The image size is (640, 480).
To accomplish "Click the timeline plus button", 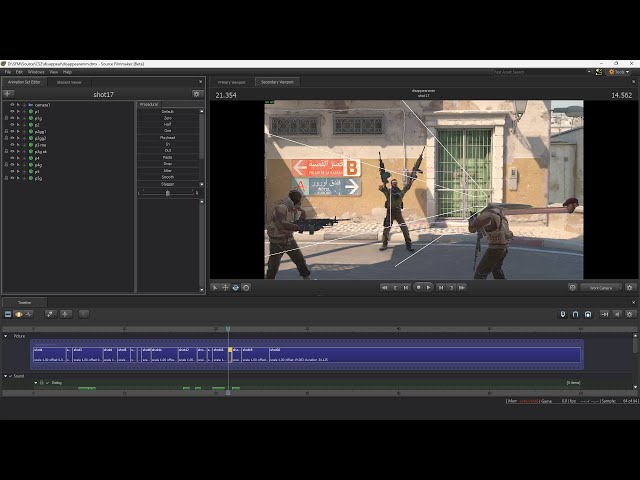I will point(65,314).
